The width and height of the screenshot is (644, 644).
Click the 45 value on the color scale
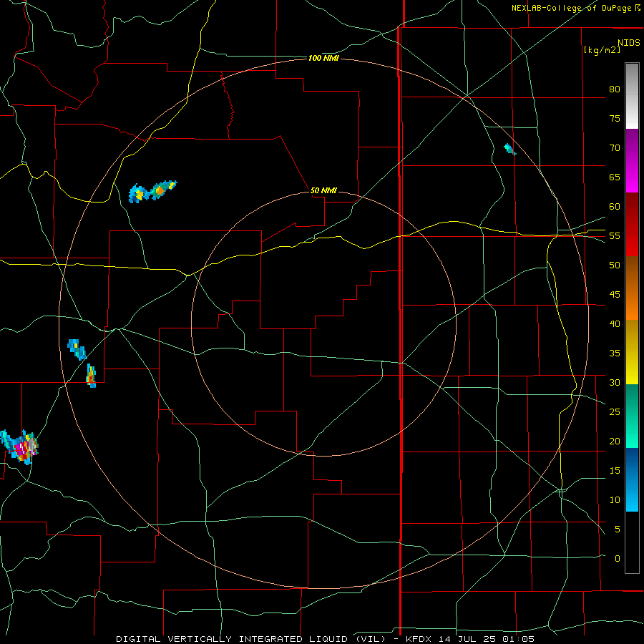tap(615, 295)
